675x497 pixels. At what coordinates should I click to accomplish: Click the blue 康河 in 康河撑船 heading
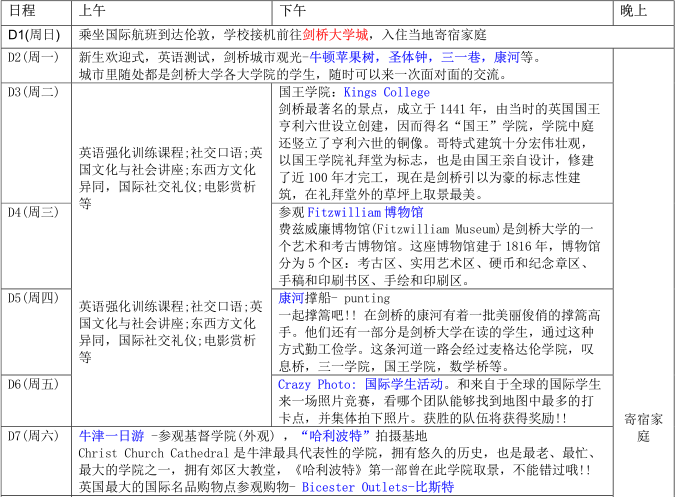pos(291,298)
